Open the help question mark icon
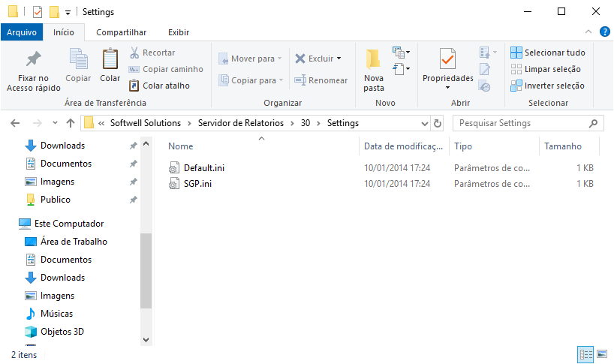This screenshot has height=364, width=614. (x=605, y=32)
